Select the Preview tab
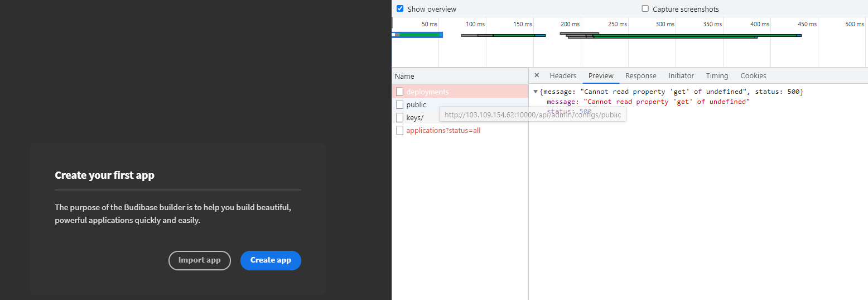This screenshot has height=300, width=868. click(x=601, y=76)
